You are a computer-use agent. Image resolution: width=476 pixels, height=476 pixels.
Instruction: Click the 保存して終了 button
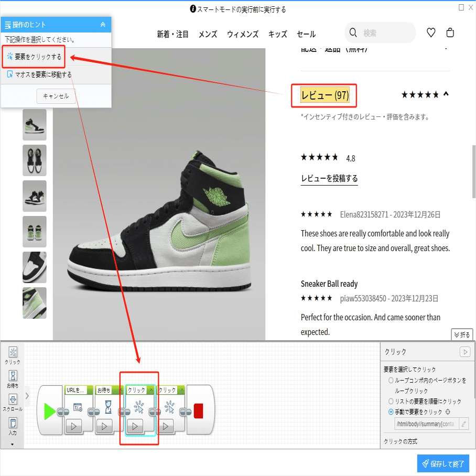point(443,463)
